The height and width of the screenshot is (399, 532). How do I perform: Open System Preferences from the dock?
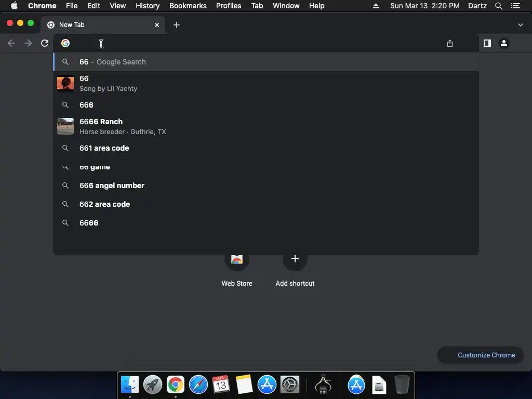pyautogui.click(x=290, y=385)
